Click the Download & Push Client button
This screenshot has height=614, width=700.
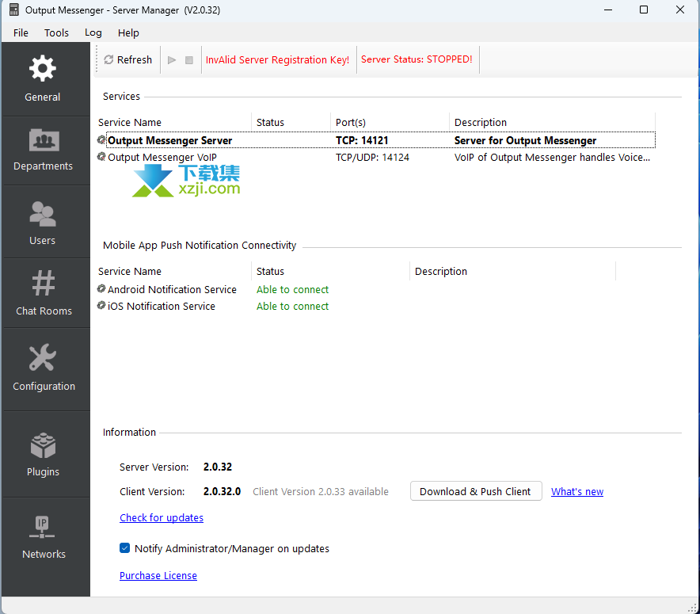476,491
